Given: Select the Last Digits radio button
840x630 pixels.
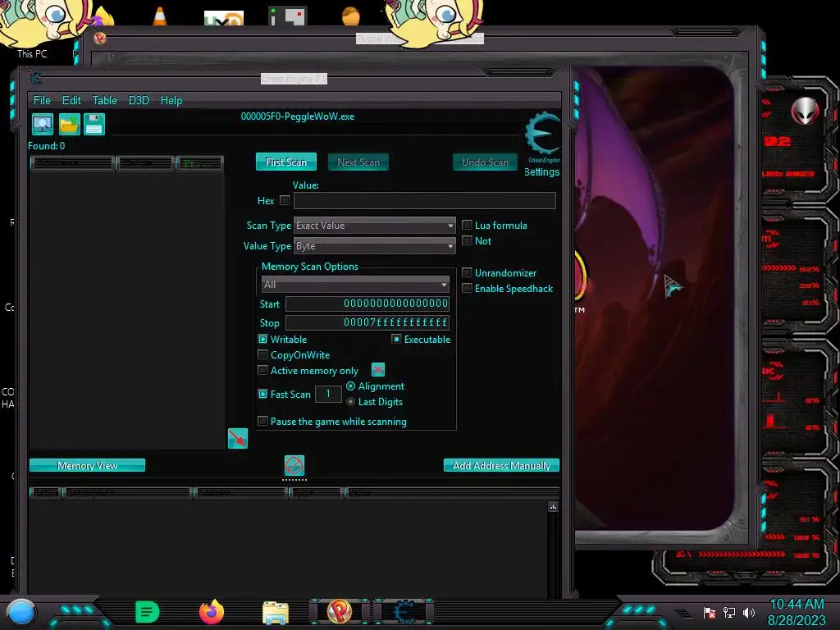Looking at the screenshot, I should (x=350, y=401).
